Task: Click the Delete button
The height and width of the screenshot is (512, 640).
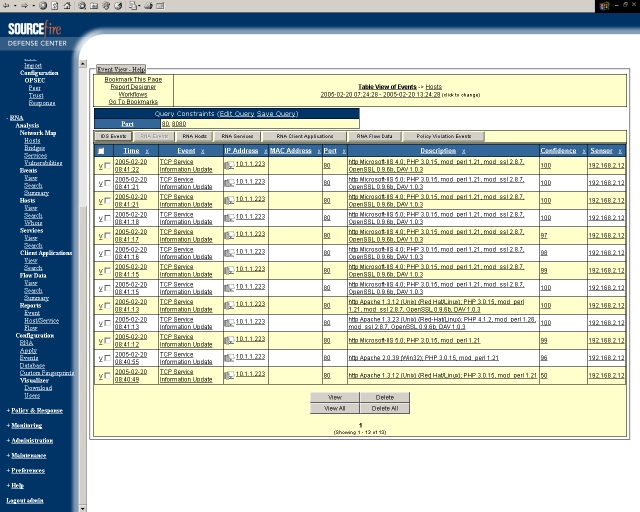Action: point(384,397)
